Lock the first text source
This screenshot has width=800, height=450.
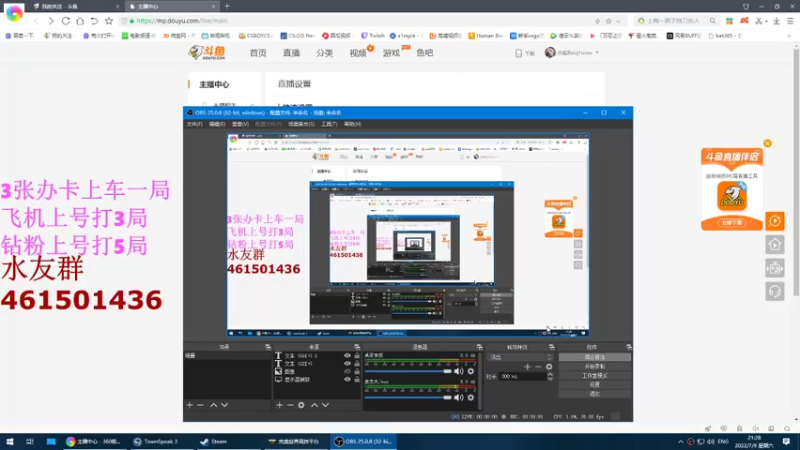(x=357, y=356)
